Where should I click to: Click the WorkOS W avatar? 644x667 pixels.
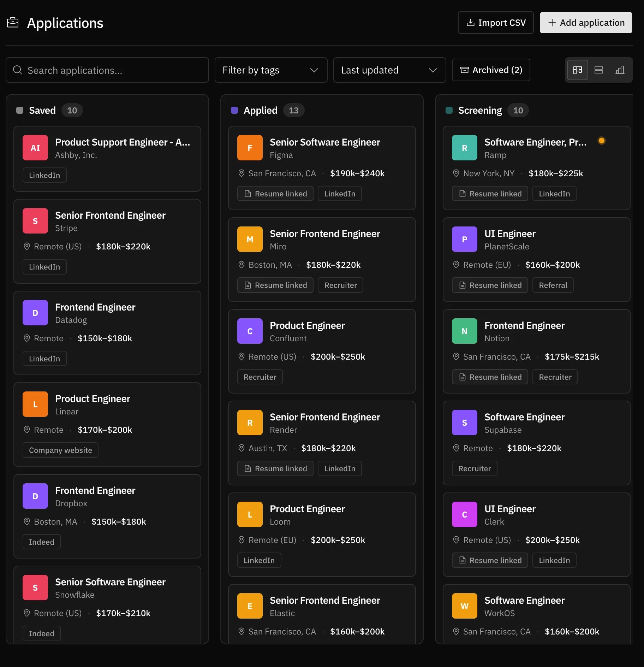coord(465,606)
